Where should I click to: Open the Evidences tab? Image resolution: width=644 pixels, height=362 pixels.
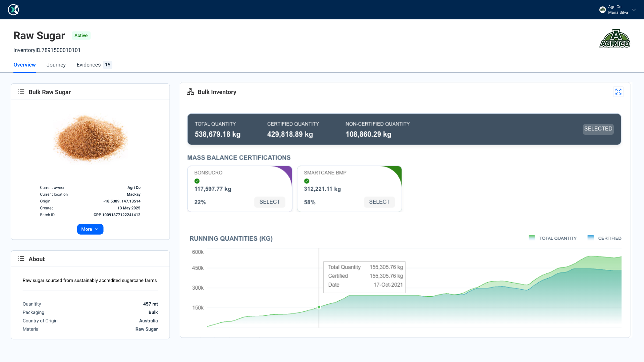tap(89, 65)
